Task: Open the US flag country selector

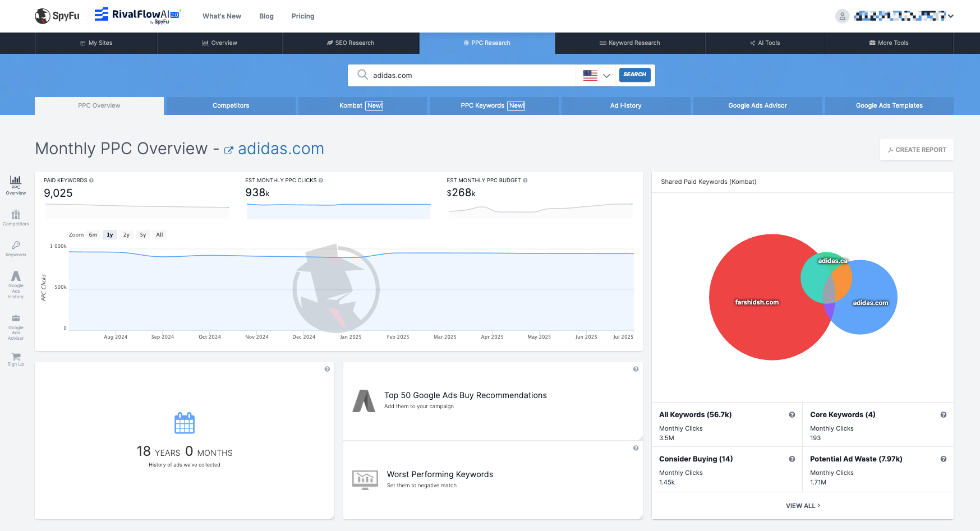Action: (596, 75)
